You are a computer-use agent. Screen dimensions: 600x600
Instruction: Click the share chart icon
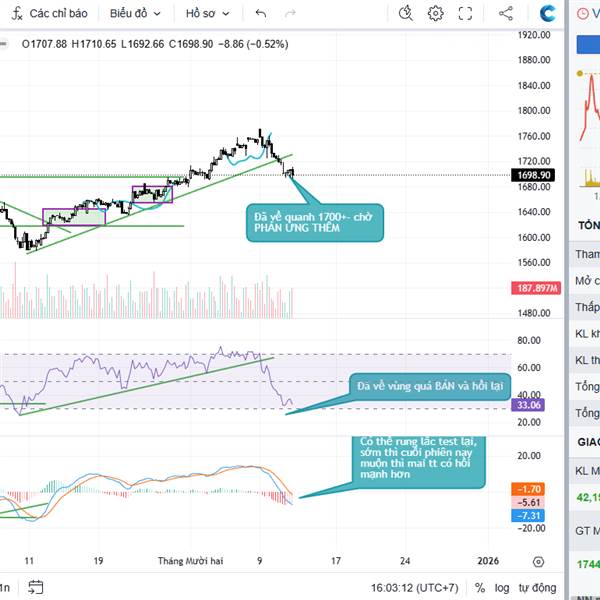click(x=505, y=14)
